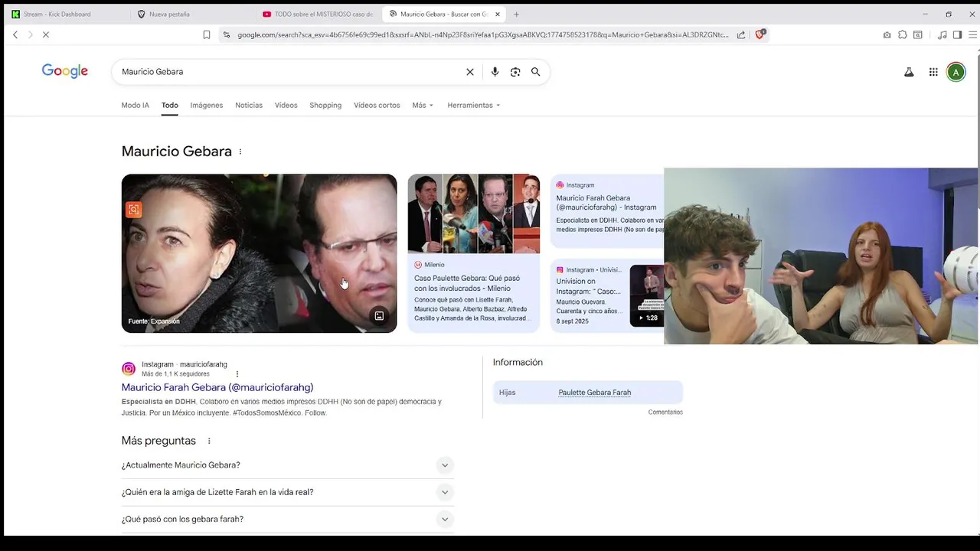Open the Google apps grid

[x=933, y=72]
